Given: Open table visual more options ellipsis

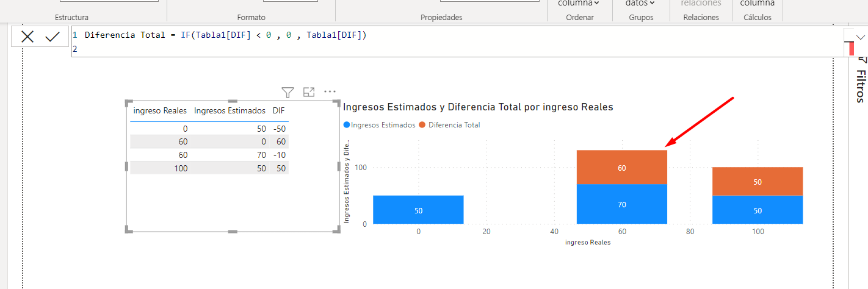Looking at the screenshot, I should (330, 92).
